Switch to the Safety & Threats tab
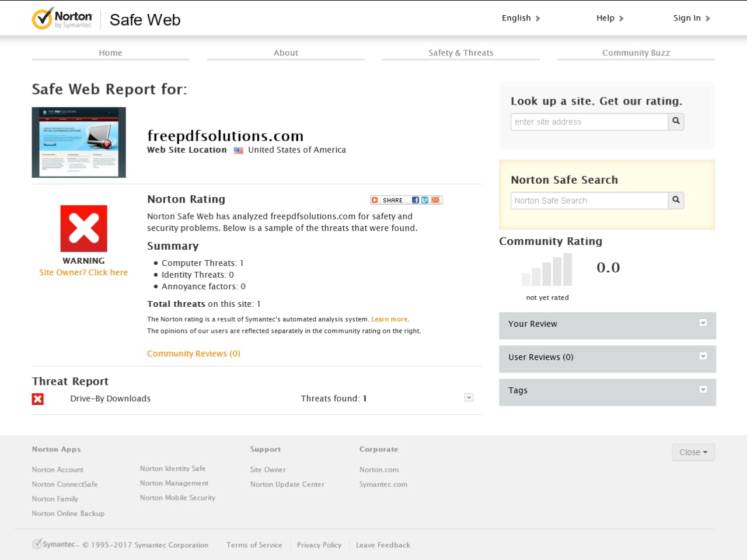 (x=460, y=52)
